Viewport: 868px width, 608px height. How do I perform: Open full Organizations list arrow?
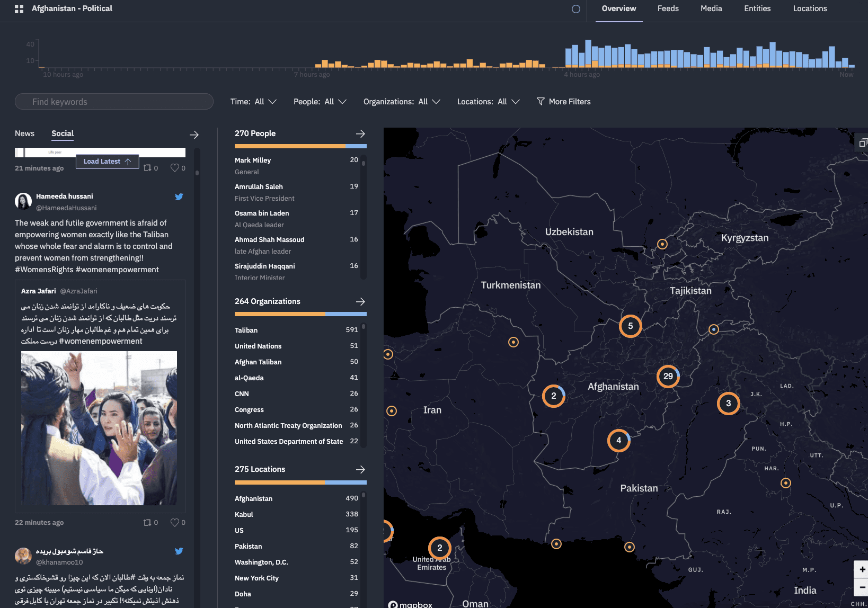coord(360,302)
